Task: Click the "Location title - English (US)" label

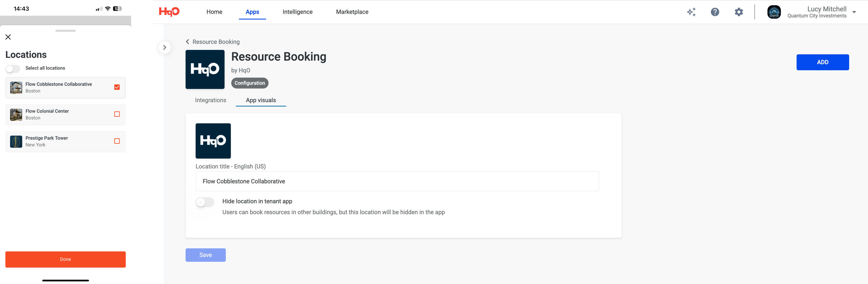Action: click(x=230, y=167)
